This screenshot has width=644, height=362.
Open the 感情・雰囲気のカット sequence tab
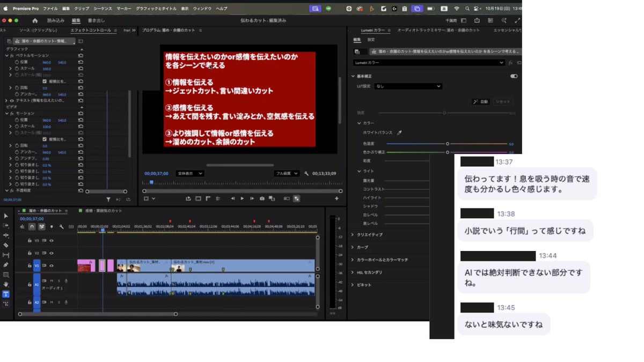point(104,211)
